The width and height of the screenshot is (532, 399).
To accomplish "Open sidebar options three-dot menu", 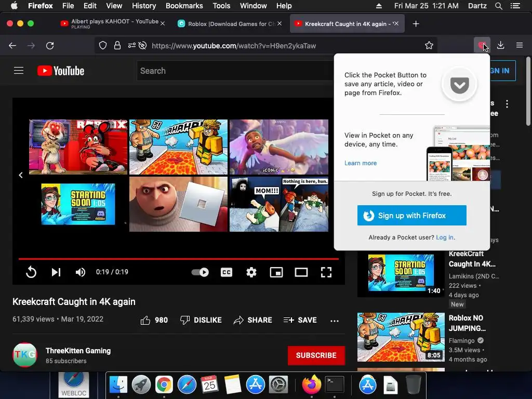I will (x=507, y=104).
